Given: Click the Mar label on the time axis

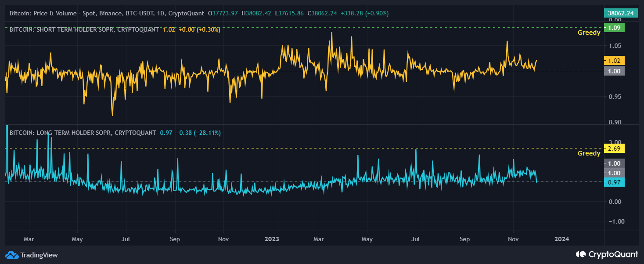Looking at the screenshot, I should coord(29,239).
